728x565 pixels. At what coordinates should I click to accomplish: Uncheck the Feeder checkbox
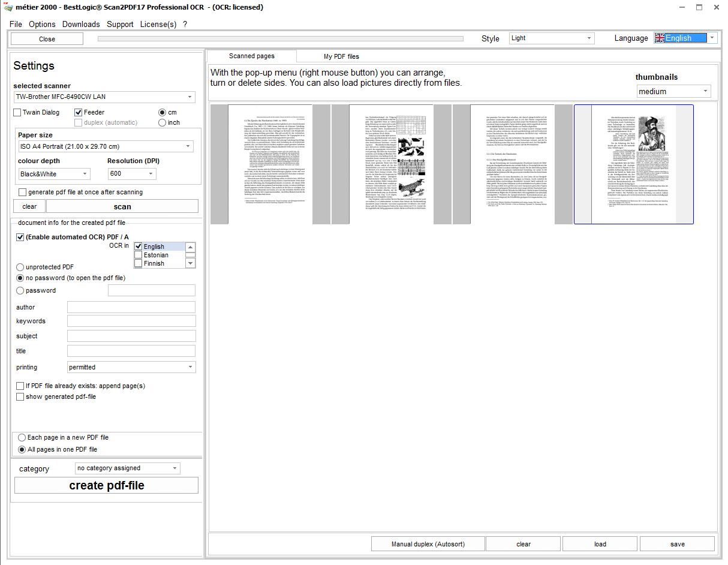(79, 112)
